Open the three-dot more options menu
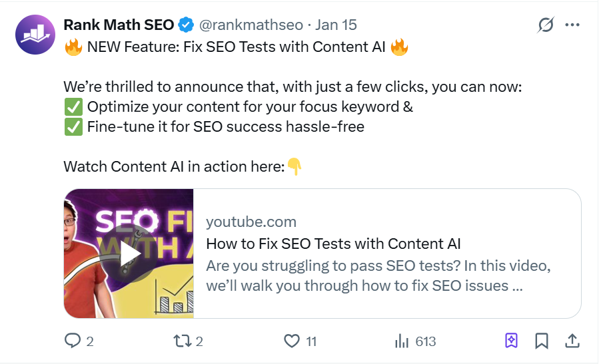The image size is (601, 364). click(x=572, y=25)
